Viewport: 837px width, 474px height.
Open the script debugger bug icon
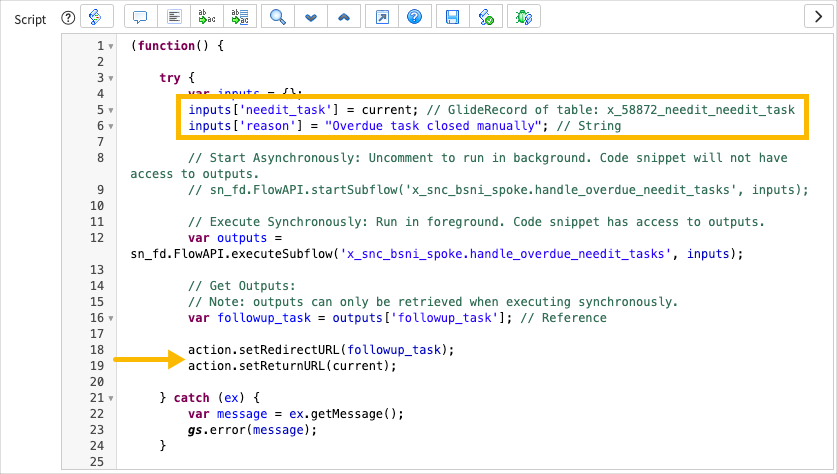click(524, 17)
